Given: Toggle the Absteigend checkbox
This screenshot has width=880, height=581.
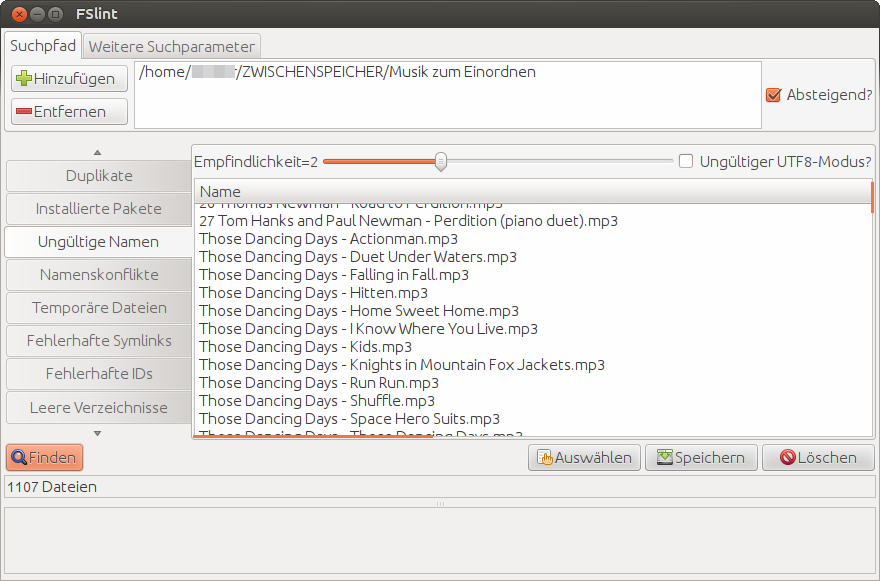Looking at the screenshot, I should pos(773,95).
